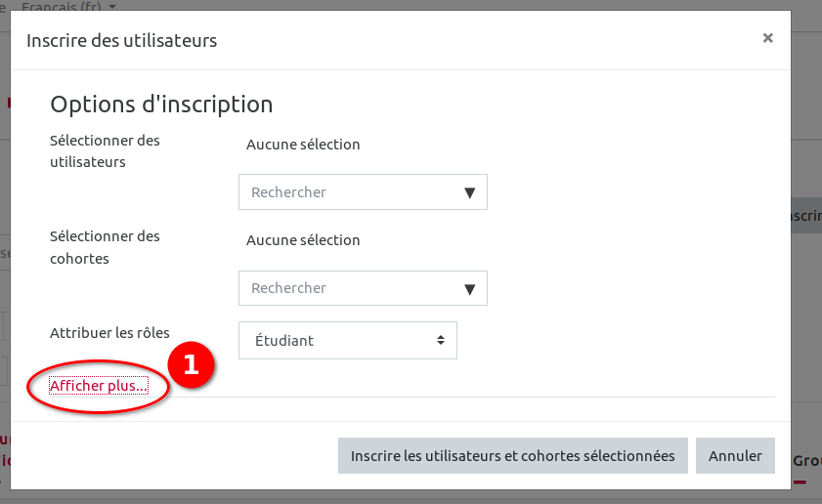The image size is (822, 504).
Task: Click Aucune sélection above the user search
Action: tap(303, 145)
